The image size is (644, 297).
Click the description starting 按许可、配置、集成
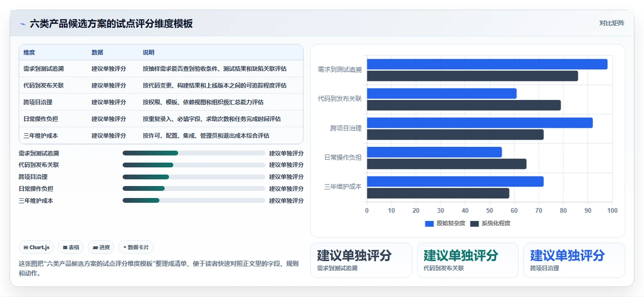pyautogui.click(x=206, y=136)
